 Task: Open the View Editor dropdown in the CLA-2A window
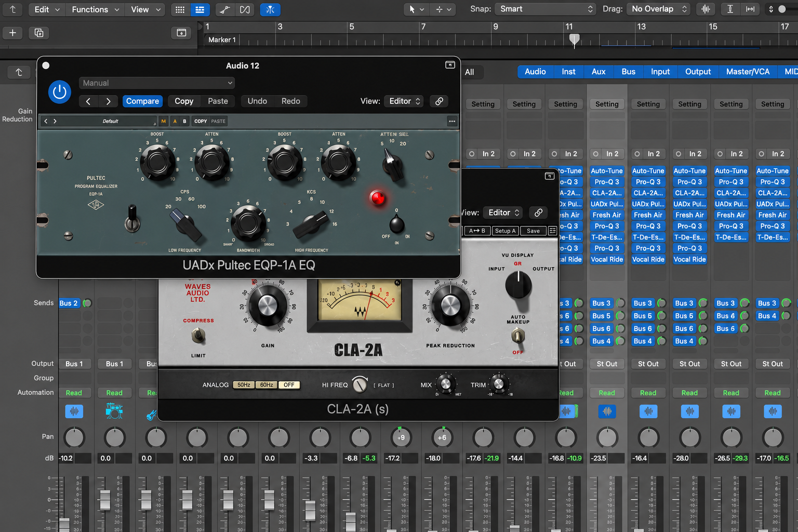pos(503,212)
